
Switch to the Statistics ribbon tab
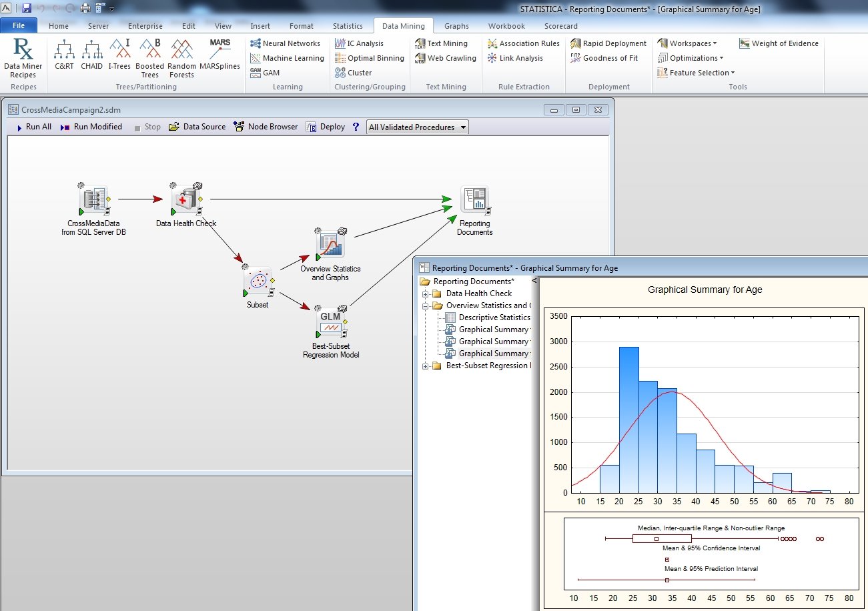coord(348,26)
